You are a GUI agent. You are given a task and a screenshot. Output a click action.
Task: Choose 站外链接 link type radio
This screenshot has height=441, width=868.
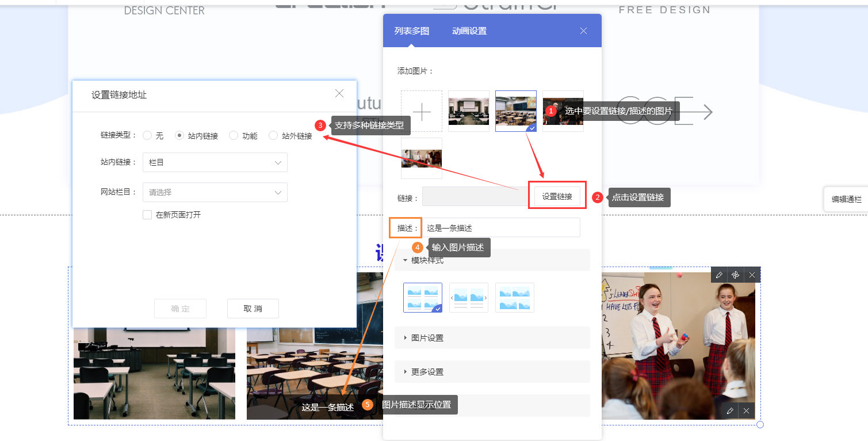click(x=273, y=136)
